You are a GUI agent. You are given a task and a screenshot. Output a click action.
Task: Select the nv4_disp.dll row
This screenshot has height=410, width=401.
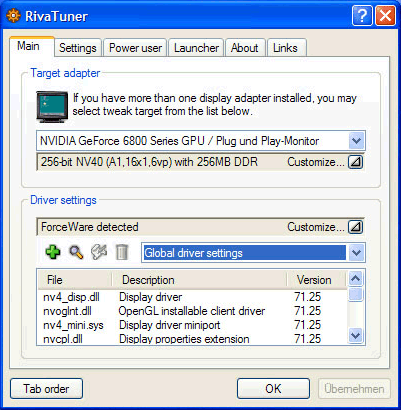tap(192, 297)
